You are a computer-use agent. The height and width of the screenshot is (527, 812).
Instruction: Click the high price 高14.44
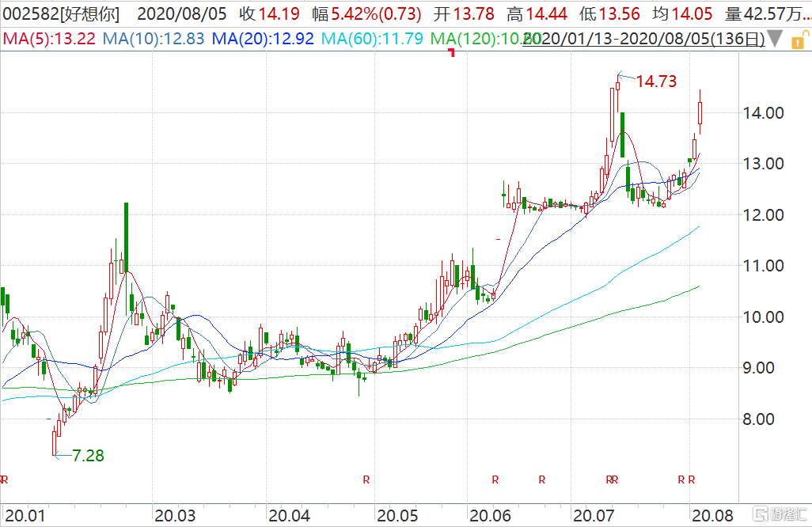click(x=537, y=14)
